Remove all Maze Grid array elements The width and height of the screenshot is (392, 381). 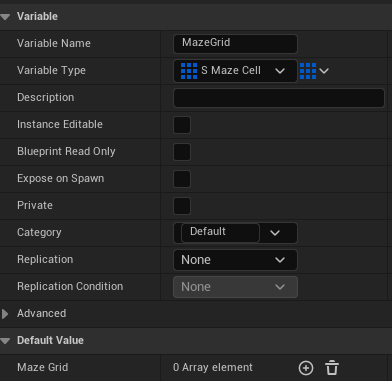pyautogui.click(x=332, y=368)
